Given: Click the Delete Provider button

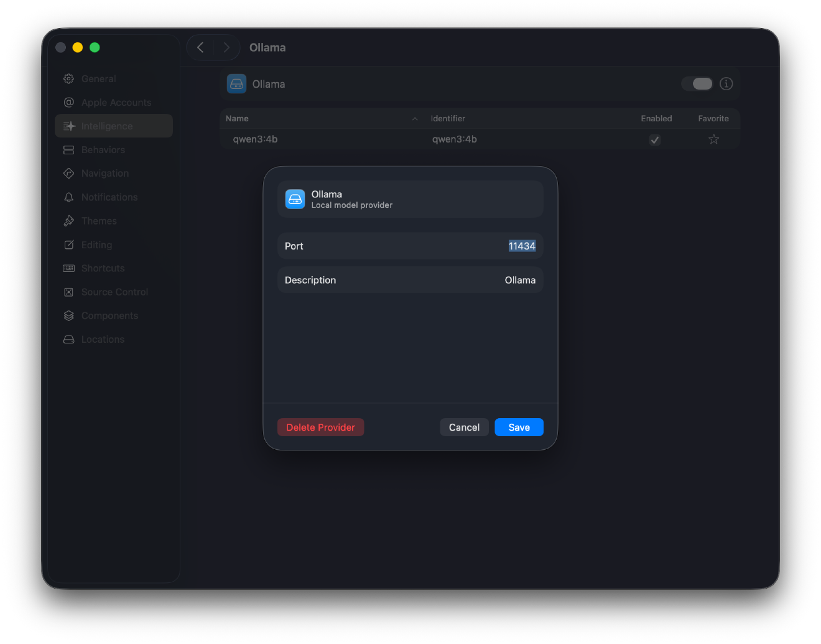Looking at the screenshot, I should point(320,427).
